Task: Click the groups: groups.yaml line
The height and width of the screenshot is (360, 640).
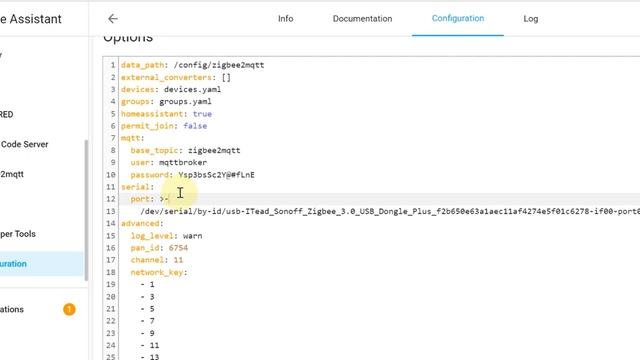Action: tap(166, 102)
